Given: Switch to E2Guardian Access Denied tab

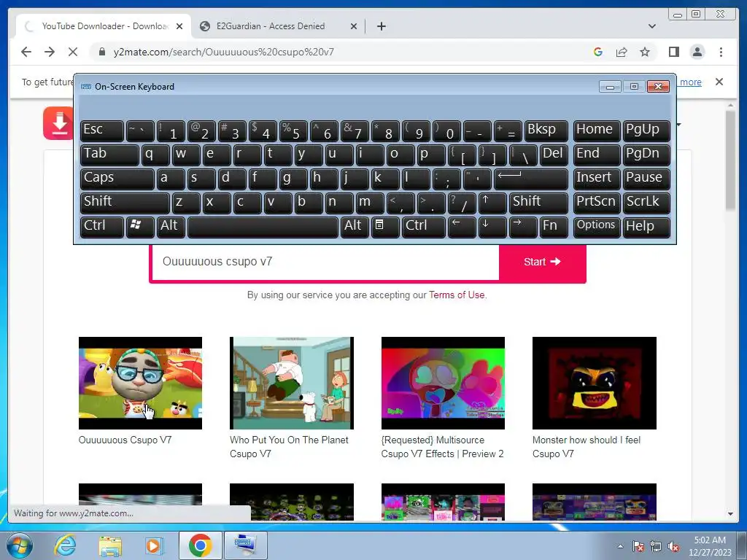Looking at the screenshot, I should pos(271,26).
